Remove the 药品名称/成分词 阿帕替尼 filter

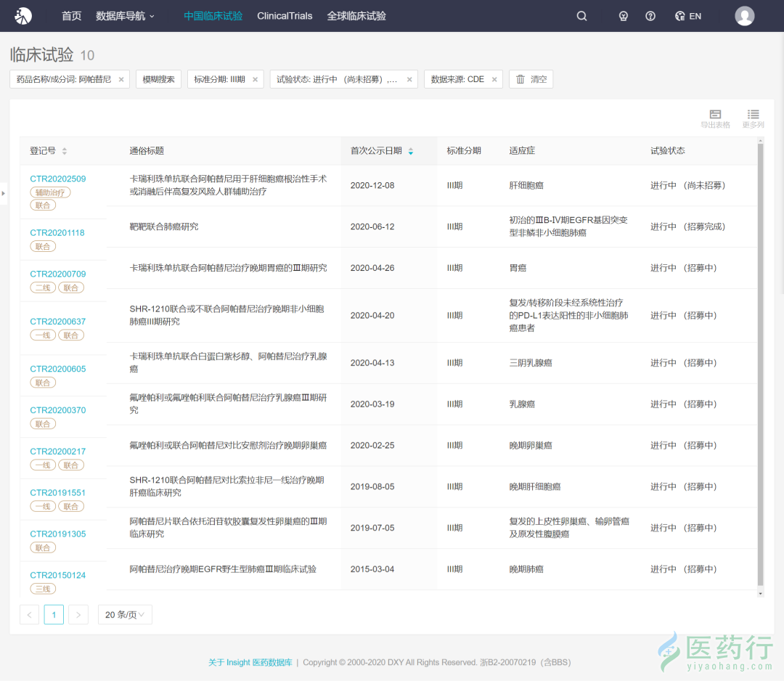(x=121, y=80)
